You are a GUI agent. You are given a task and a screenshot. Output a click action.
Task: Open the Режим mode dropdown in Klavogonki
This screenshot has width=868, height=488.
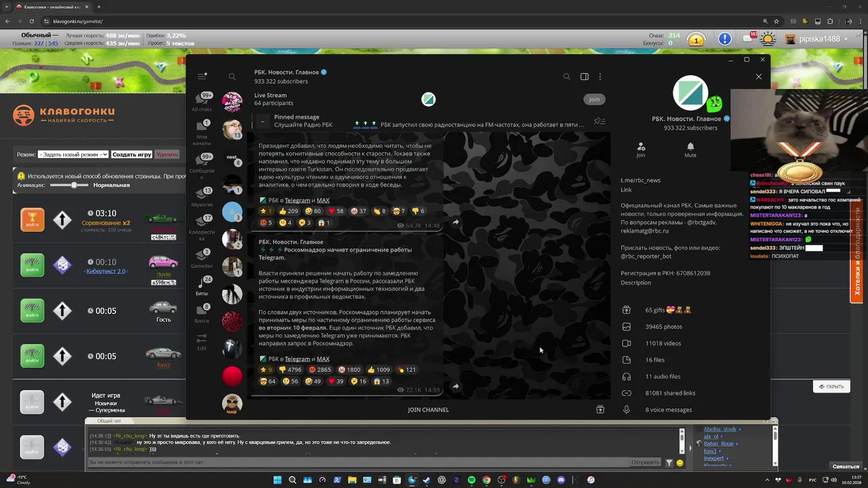tap(73, 155)
